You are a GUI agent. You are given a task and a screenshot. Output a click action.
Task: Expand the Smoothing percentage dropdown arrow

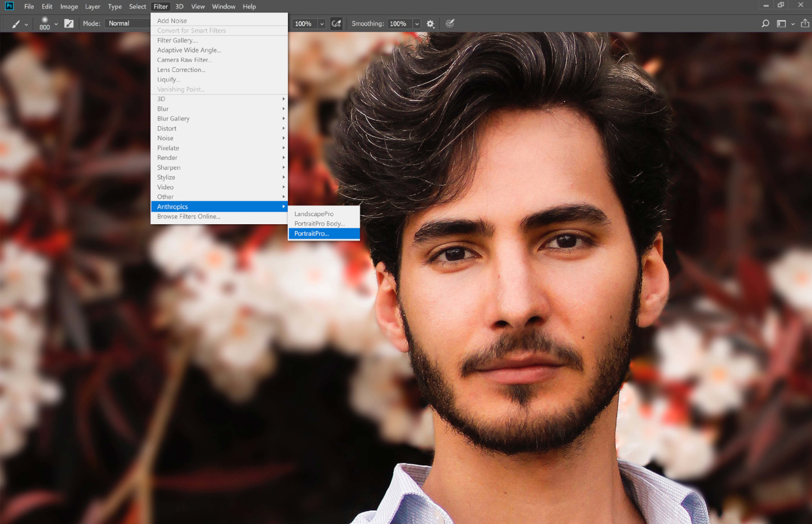[x=417, y=24]
